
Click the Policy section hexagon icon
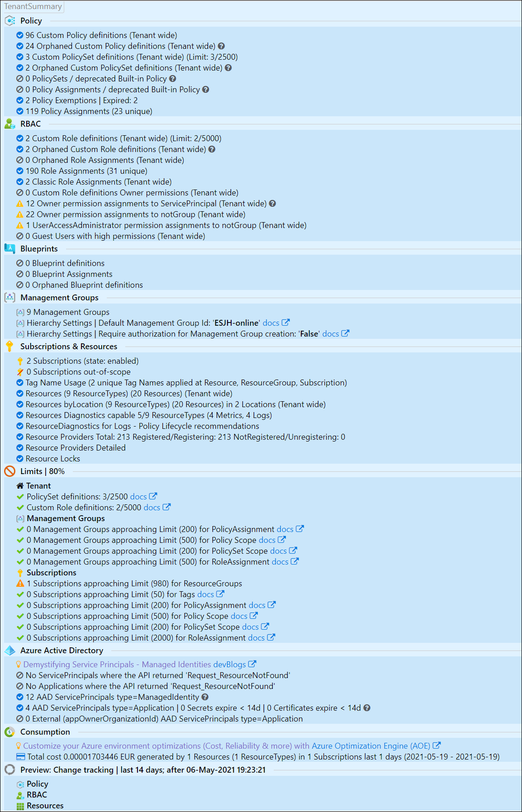click(10, 21)
